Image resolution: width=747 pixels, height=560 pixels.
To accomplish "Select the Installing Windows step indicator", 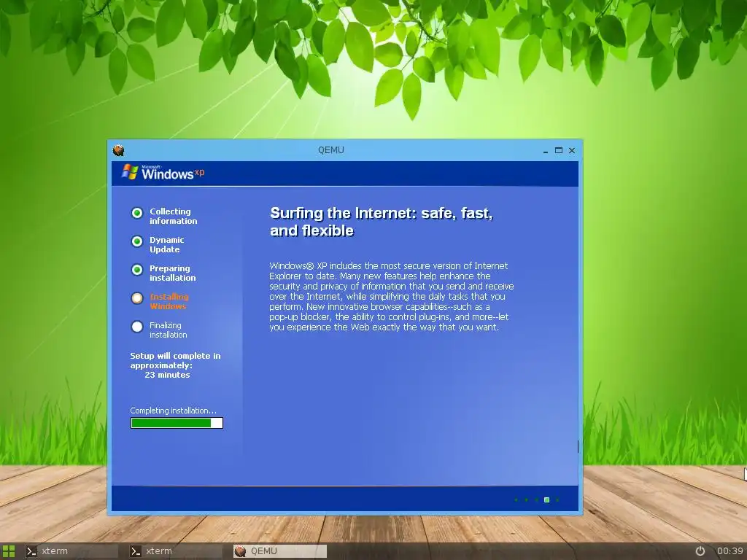I will (137, 298).
